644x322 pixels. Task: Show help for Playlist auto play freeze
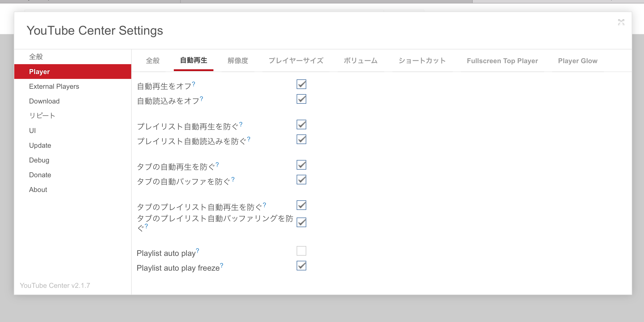(x=222, y=265)
